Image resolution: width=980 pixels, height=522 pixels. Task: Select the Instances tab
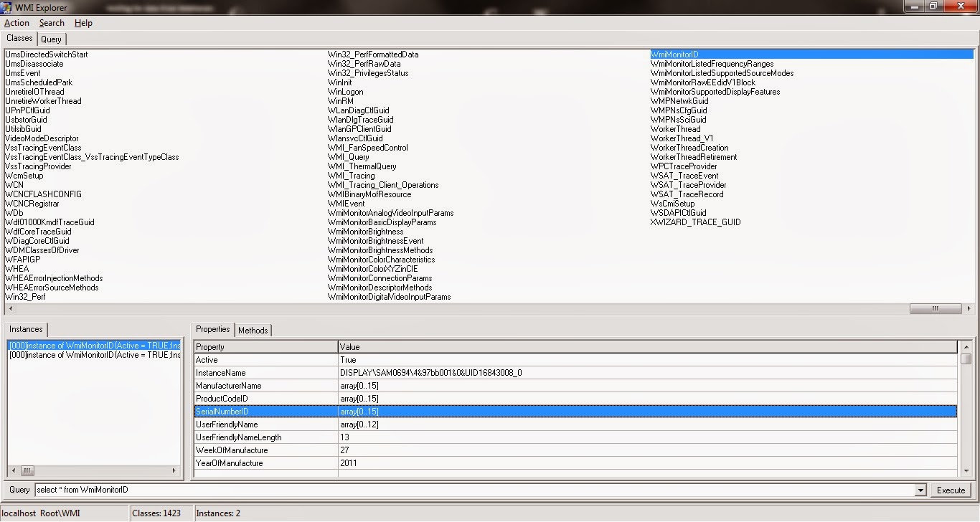click(27, 329)
